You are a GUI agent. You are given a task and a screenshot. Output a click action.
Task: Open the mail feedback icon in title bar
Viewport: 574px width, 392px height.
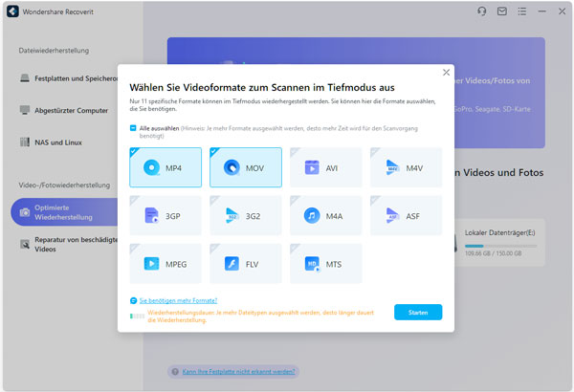coord(502,11)
